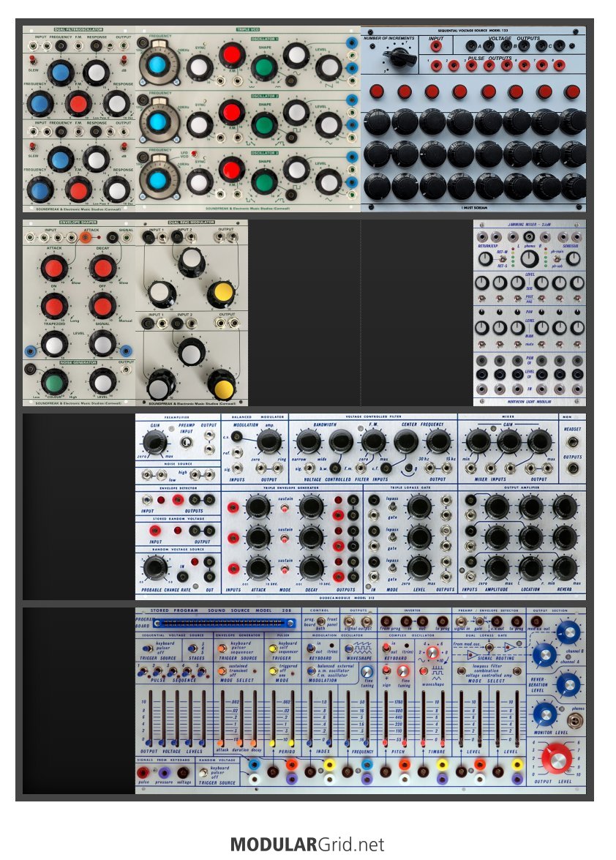Flip top lopass/gate mode switch
616x860 pixels.
[392, 508]
